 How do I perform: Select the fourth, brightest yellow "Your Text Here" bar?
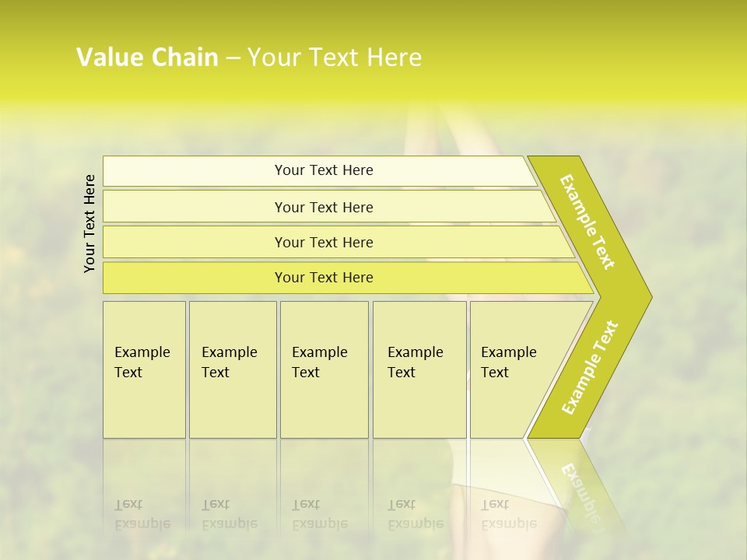(x=348, y=278)
